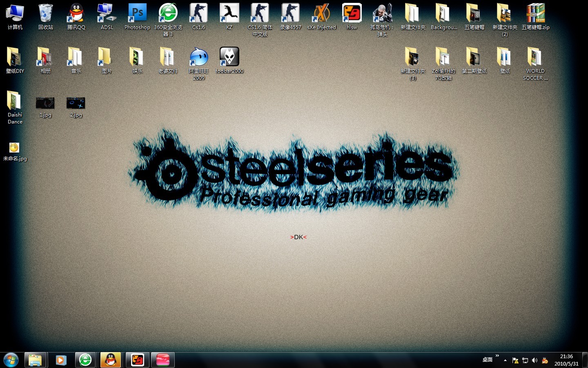Open the 计算机 (Computer) desktop icon
Viewport: 588px width, 368px height.
tap(15, 17)
